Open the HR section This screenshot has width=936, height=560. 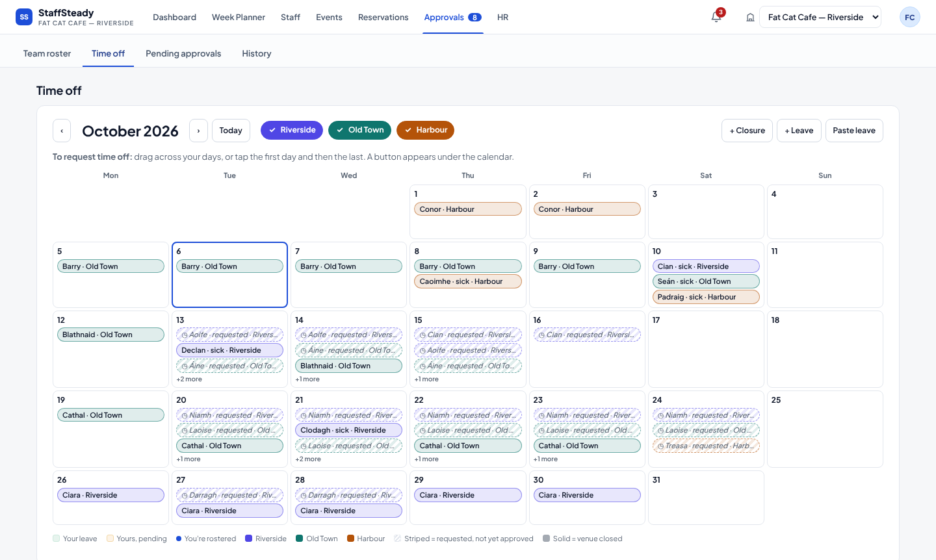point(503,17)
